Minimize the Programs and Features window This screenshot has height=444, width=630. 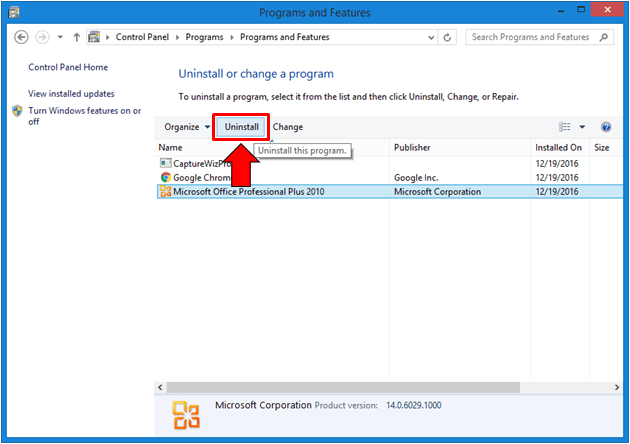pyautogui.click(x=561, y=10)
